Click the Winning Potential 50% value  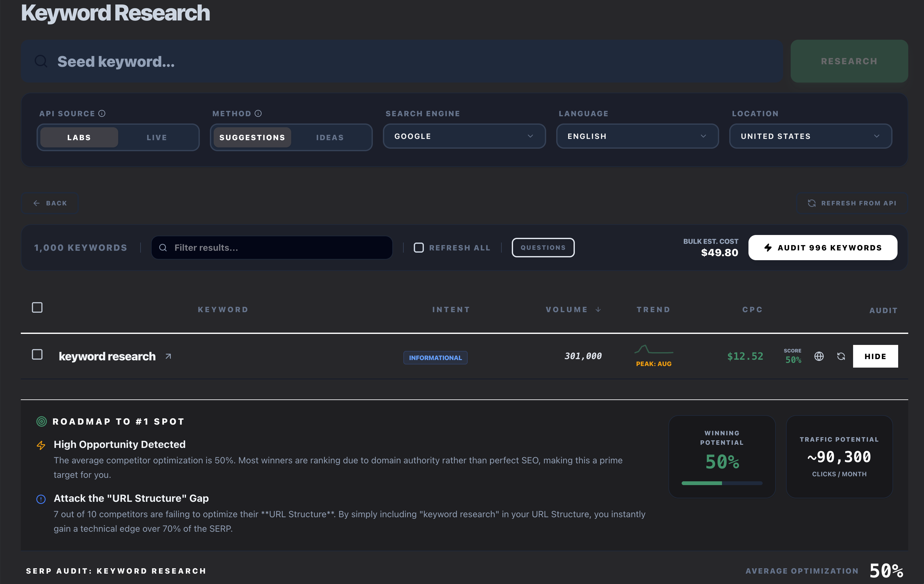722,462
